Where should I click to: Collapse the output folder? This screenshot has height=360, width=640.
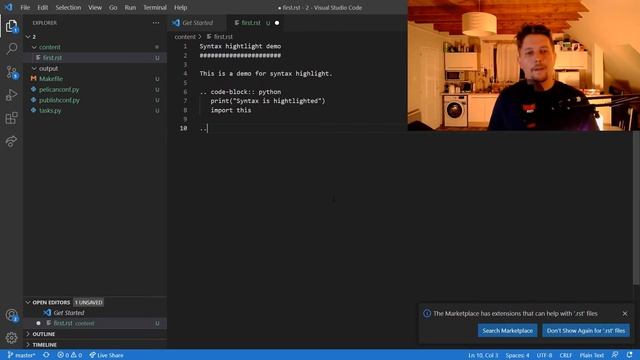[x=34, y=69]
